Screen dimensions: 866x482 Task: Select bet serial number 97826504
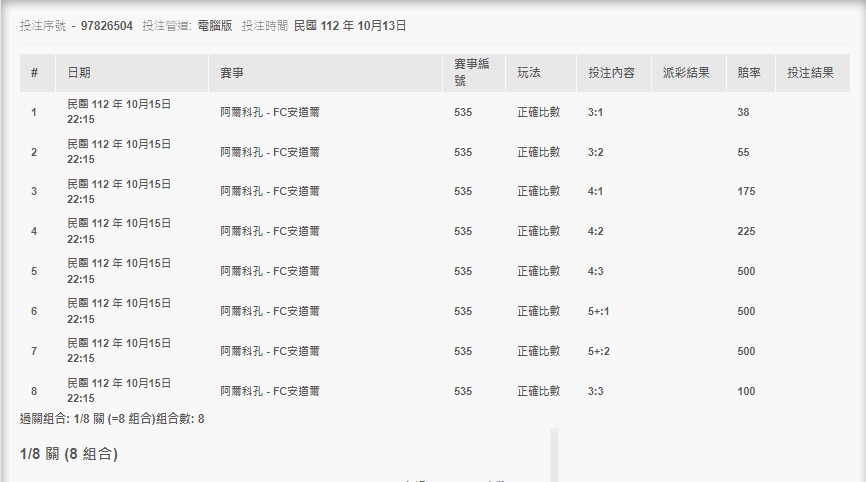click(107, 26)
